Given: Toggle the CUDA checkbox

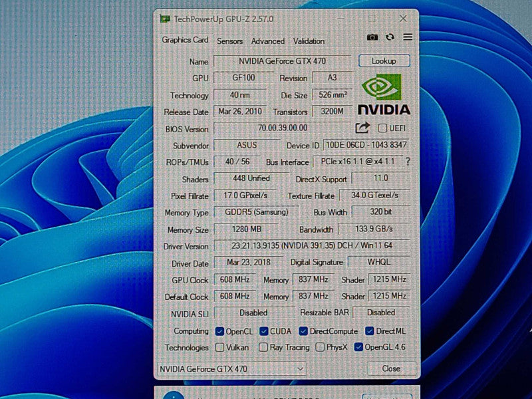Looking at the screenshot, I should pos(263,331).
